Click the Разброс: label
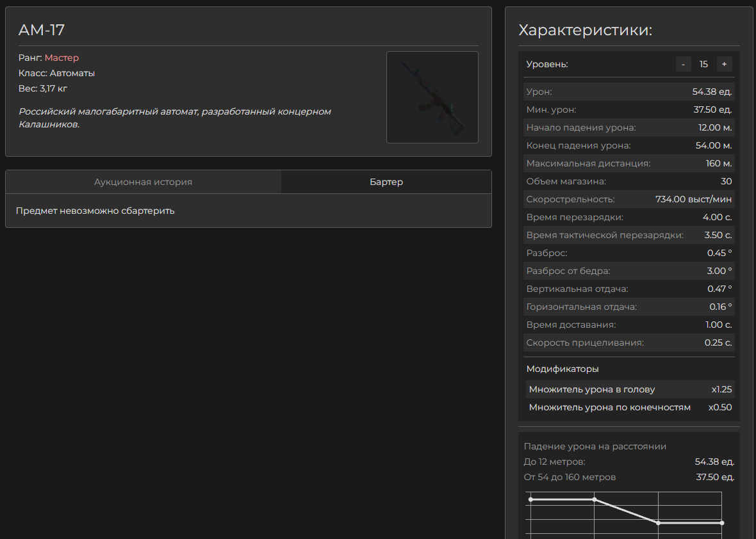This screenshot has height=539, width=756. (x=546, y=253)
